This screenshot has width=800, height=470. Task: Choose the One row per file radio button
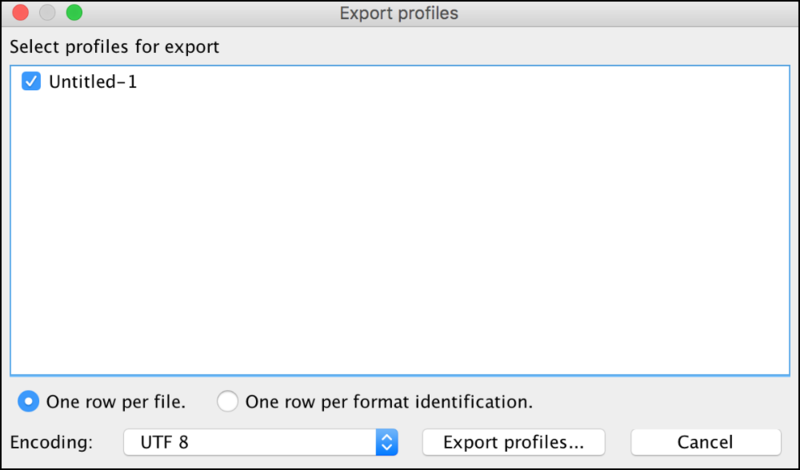coord(30,401)
